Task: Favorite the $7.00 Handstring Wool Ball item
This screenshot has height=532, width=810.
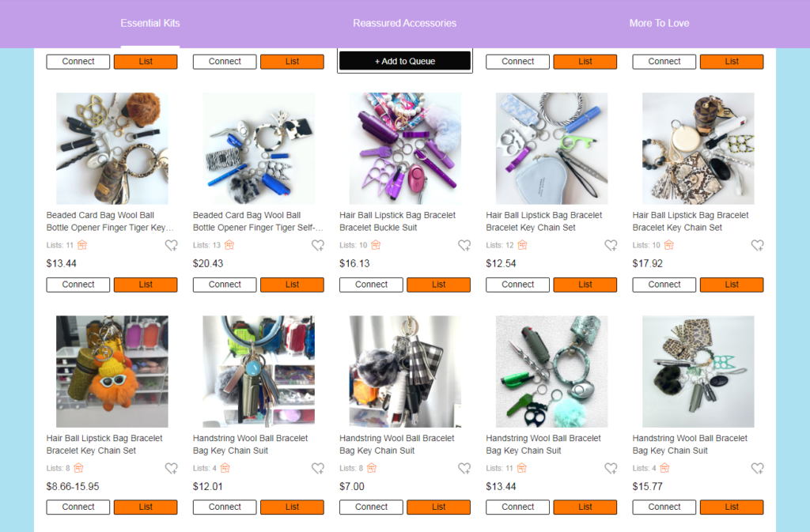Action: tap(464, 469)
